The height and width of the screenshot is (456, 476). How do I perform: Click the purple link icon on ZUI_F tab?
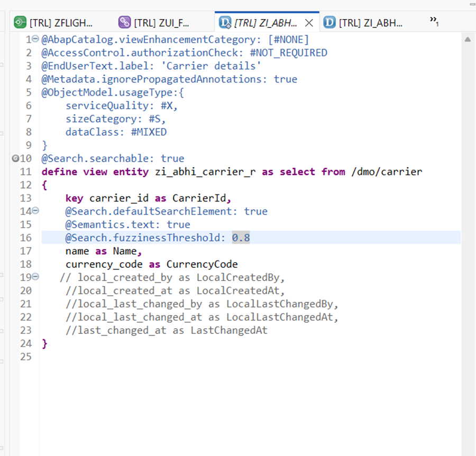[124, 22]
